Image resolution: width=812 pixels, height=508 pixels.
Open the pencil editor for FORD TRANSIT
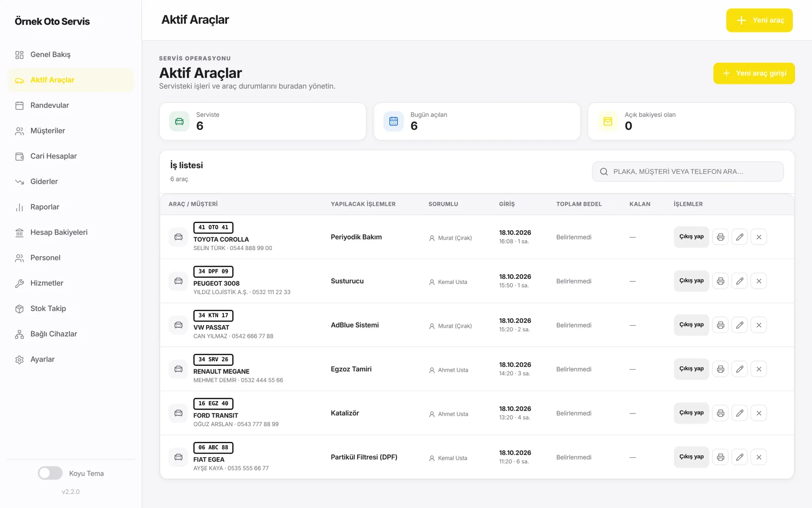click(x=739, y=413)
